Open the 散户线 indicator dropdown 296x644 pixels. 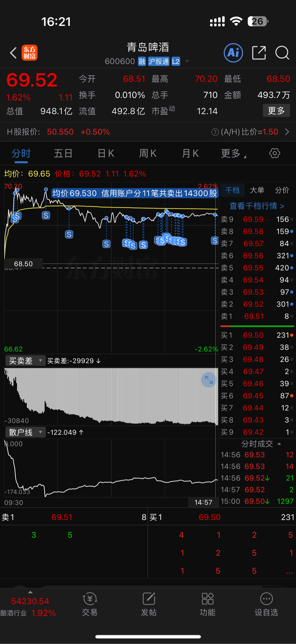[x=25, y=432]
